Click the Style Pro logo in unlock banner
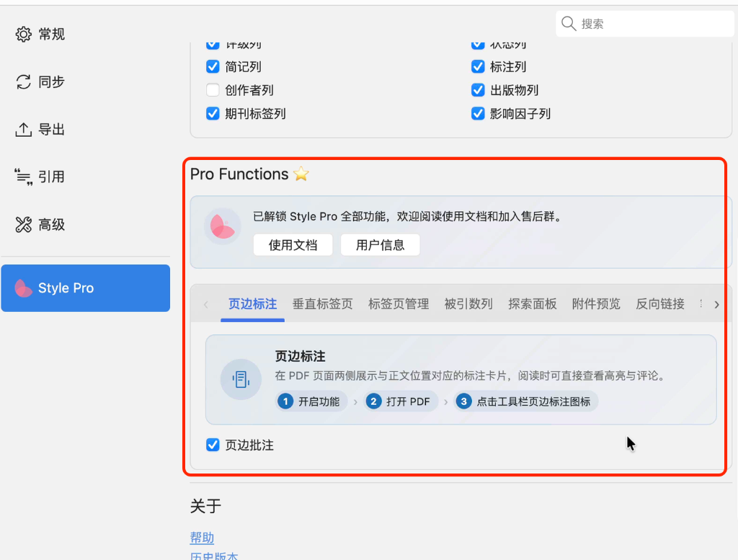Image resolution: width=738 pixels, height=560 pixels. [222, 226]
